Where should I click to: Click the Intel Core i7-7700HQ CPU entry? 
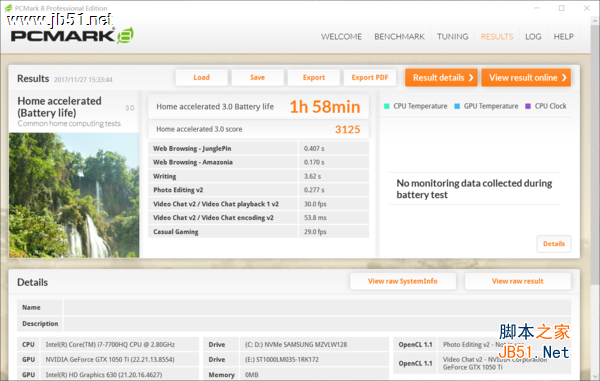click(x=110, y=344)
